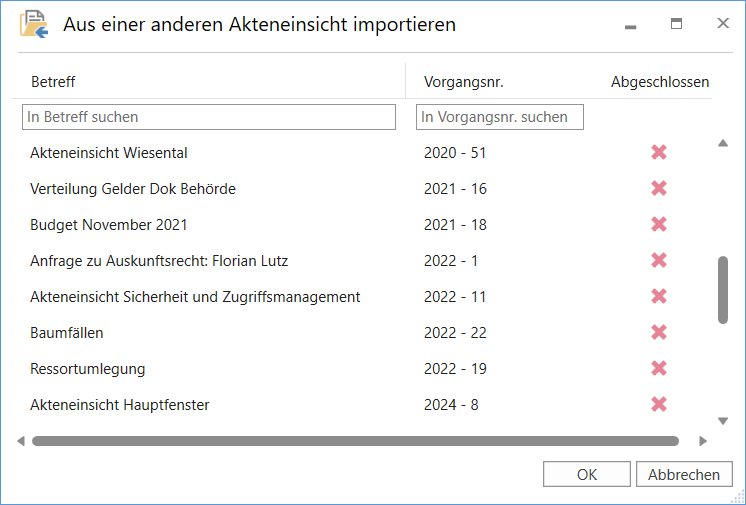Confirm import with the OK button

(587, 475)
